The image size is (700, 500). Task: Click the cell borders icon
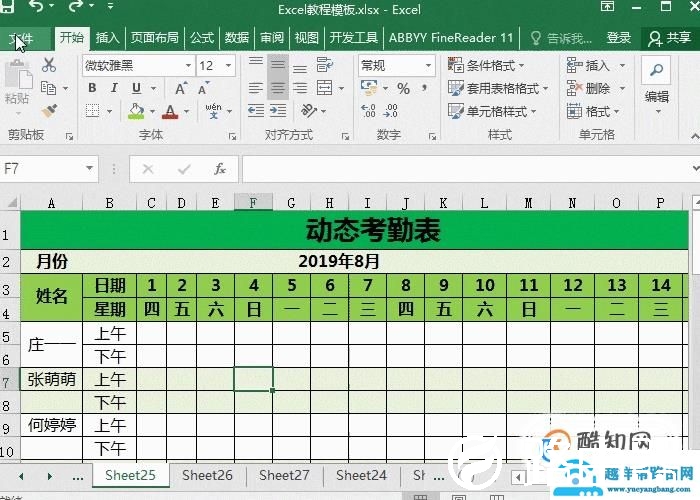(x=92, y=111)
